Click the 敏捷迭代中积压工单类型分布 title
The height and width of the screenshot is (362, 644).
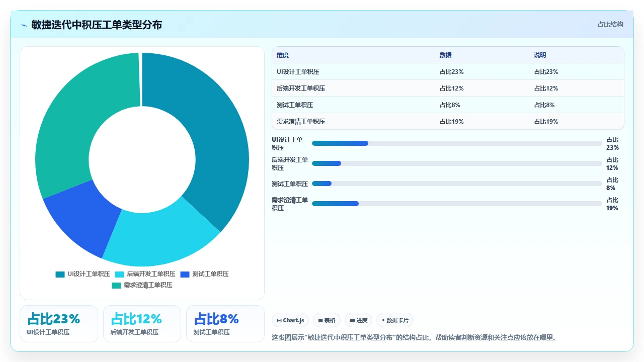(x=97, y=25)
